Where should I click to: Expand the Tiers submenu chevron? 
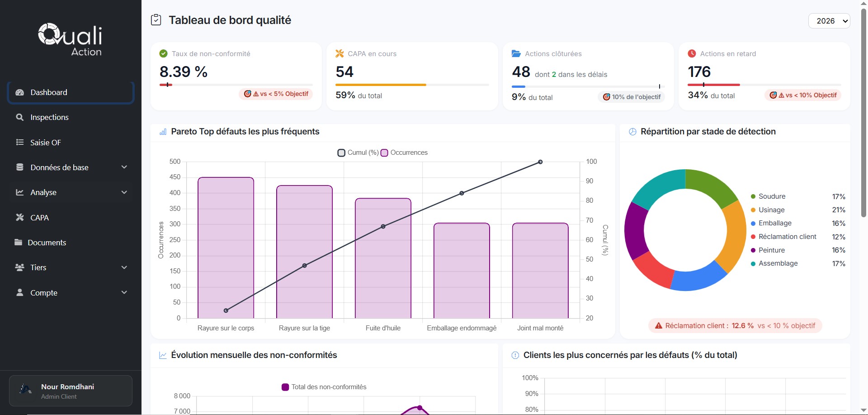[124, 267]
